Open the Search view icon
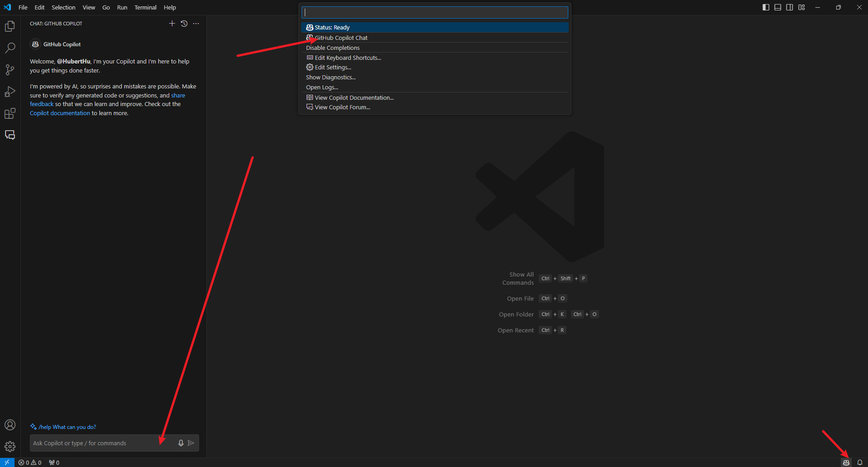The image size is (868, 467). tap(10, 48)
